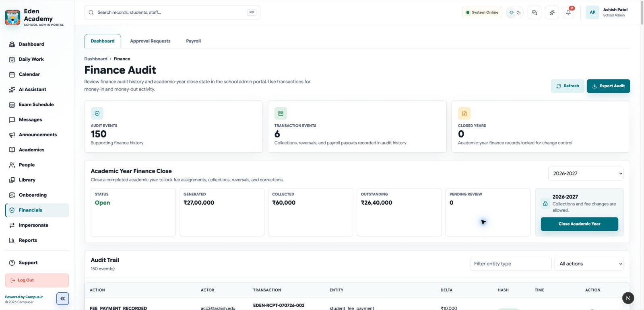The height and width of the screenshot is (310, 644).
Task: Collapse the sidebar with double-chevron button
Action: [62, 298]
